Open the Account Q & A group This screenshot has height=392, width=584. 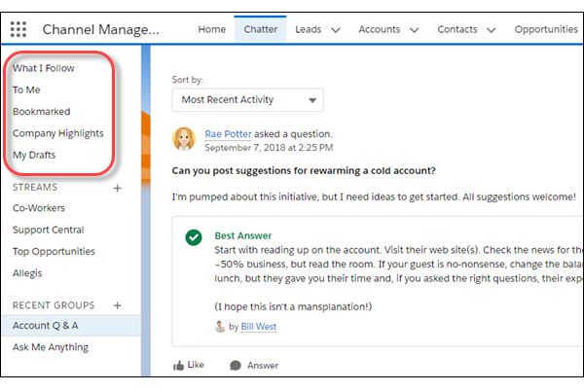coord(71,326)
